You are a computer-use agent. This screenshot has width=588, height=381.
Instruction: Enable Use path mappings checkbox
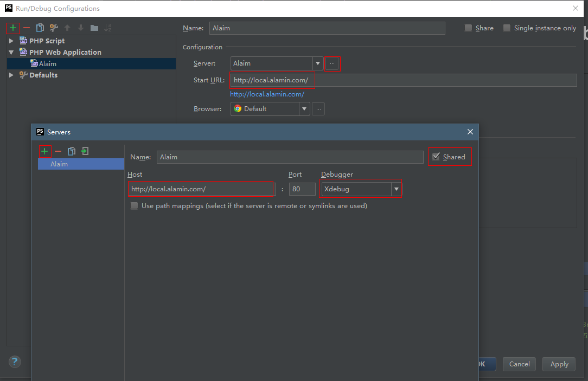tap(134, 205)
